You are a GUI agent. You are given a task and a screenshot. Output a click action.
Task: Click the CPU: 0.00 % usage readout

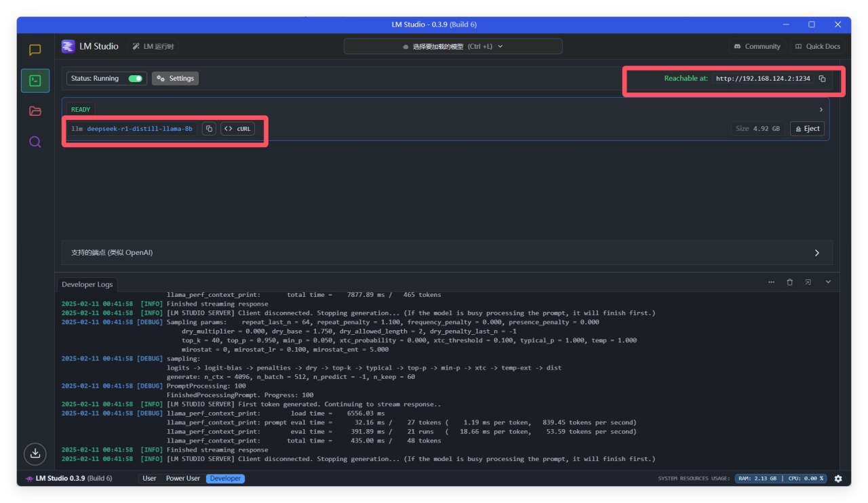pos(806,479)
